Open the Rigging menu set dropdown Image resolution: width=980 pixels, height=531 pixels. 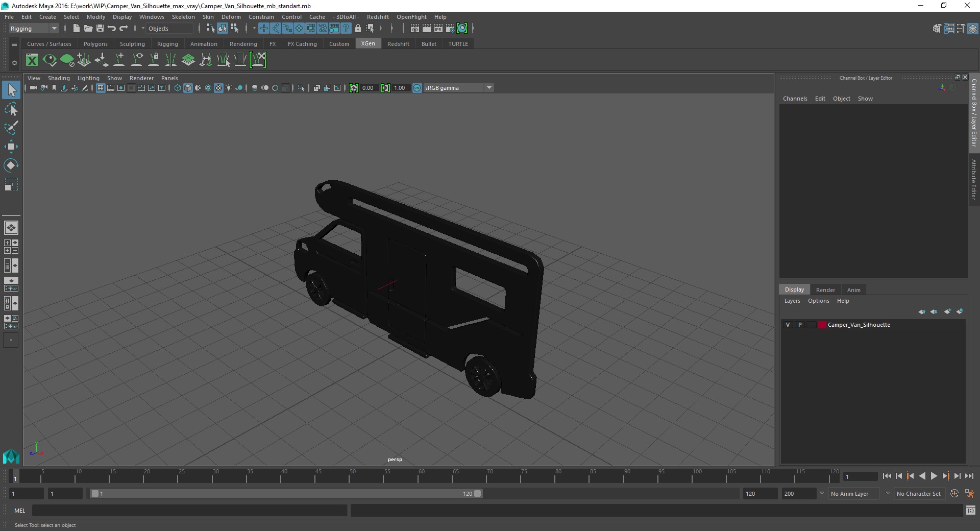(33, 29)
